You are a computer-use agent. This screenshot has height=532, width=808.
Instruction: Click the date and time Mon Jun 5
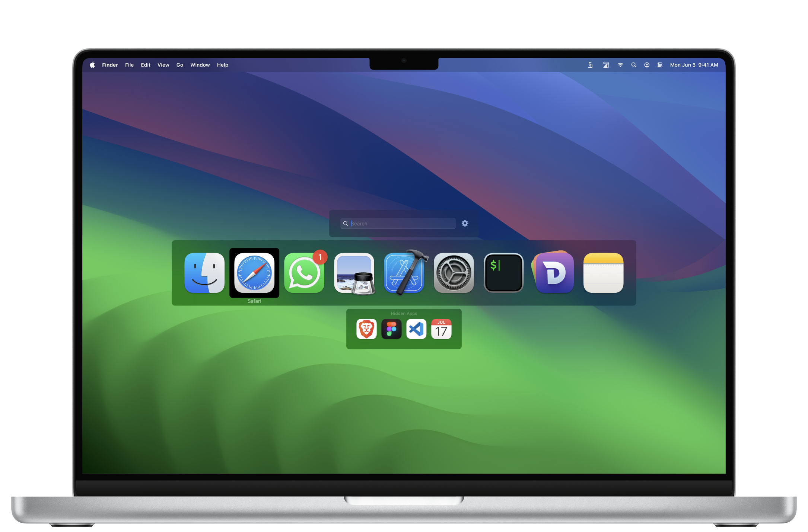pos(694,65)
